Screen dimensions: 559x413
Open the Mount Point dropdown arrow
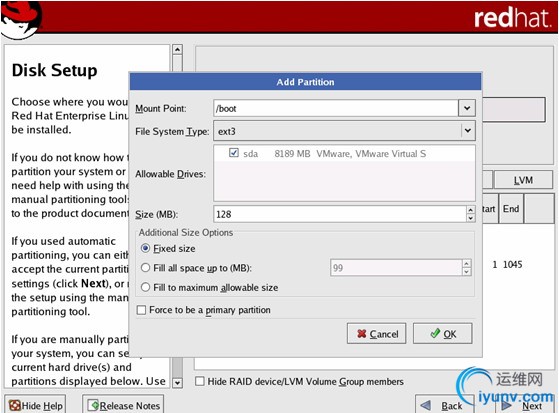point(467,108)
